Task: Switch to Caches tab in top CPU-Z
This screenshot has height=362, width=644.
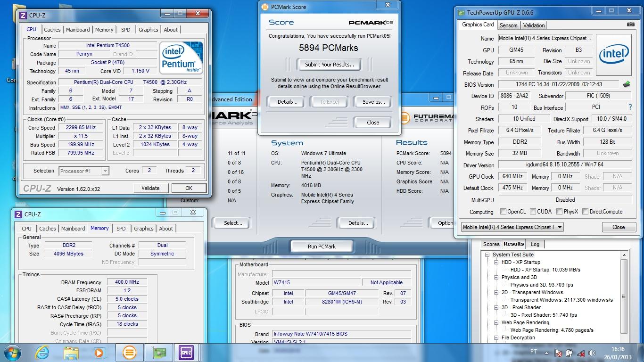Action: click(52, 30)
